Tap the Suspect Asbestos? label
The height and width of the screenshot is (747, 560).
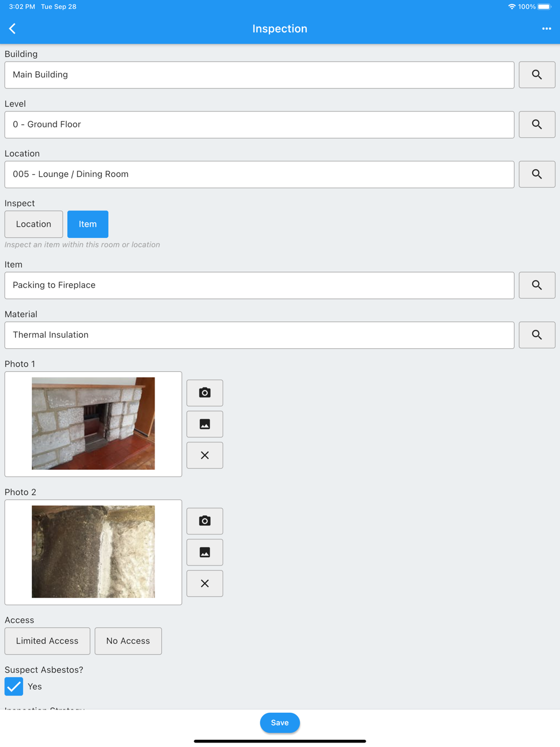point(44,670)
